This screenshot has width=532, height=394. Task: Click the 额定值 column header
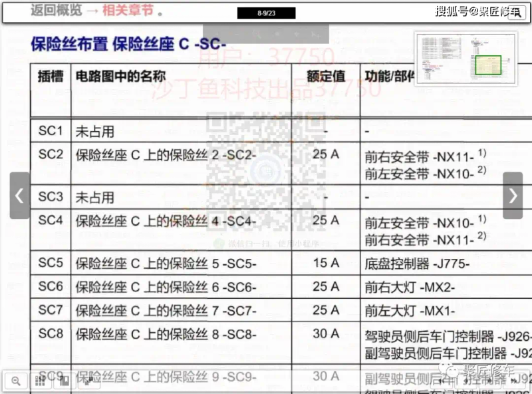coord(325,76)
